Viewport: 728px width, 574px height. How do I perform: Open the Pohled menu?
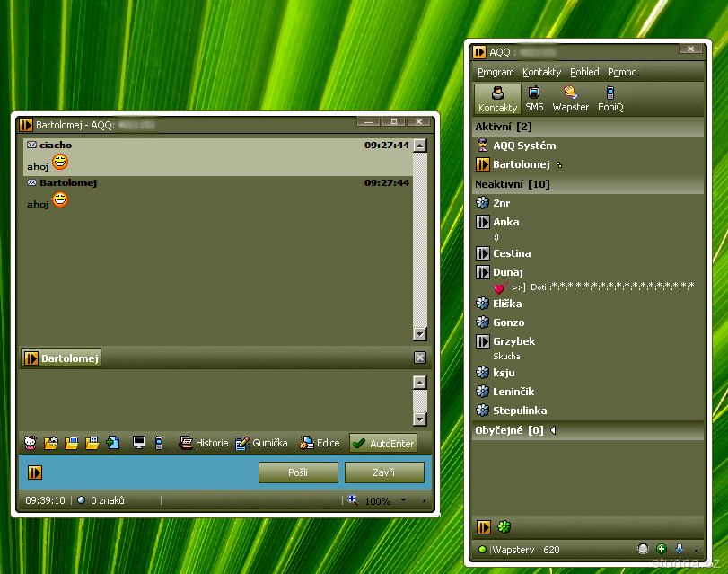tap(584, 72)
